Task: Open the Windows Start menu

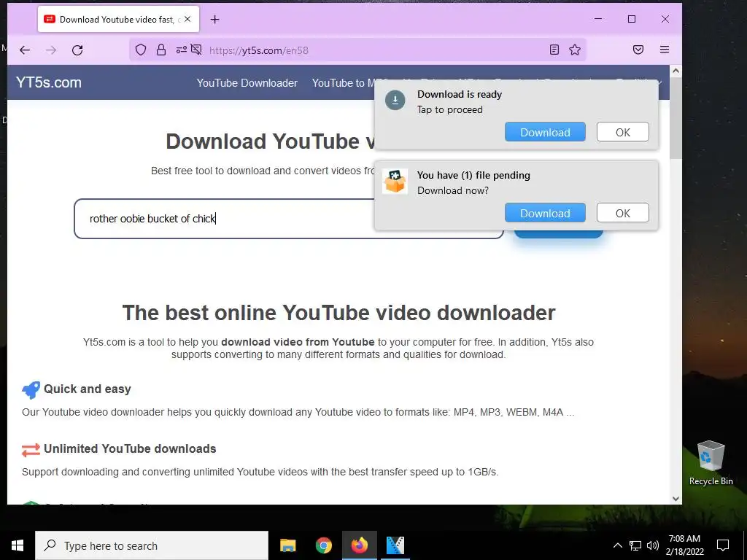Action: pyautogui.click(x=18, y=545)
